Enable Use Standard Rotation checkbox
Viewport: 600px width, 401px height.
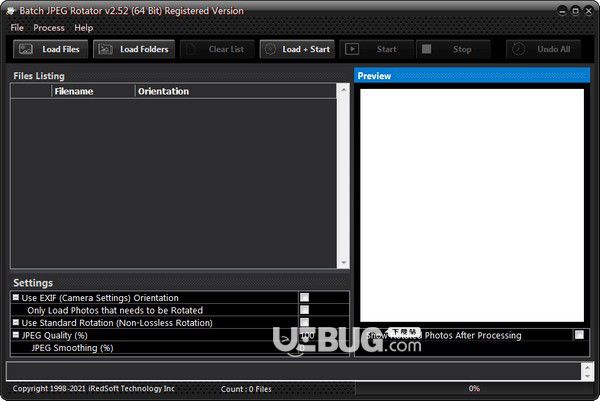click(305, 322)
